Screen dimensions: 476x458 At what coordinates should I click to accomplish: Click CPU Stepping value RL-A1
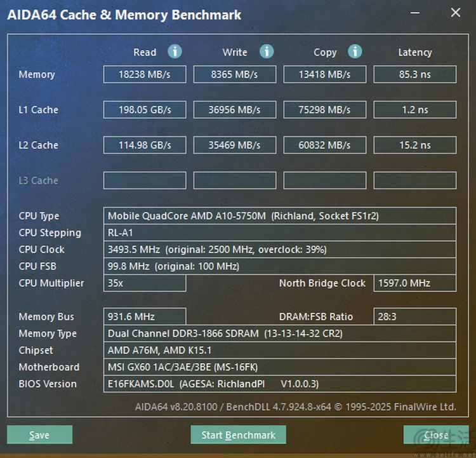click(280, 232)
